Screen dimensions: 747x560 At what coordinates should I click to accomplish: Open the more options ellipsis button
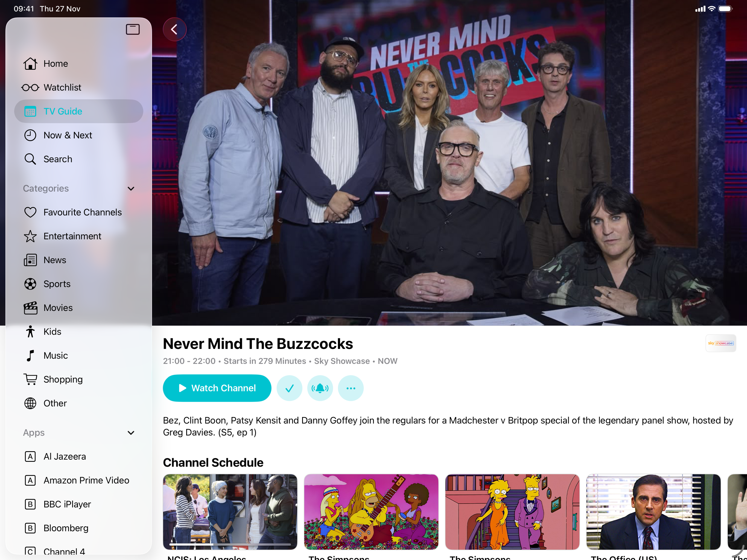click(x=351, y=388)
